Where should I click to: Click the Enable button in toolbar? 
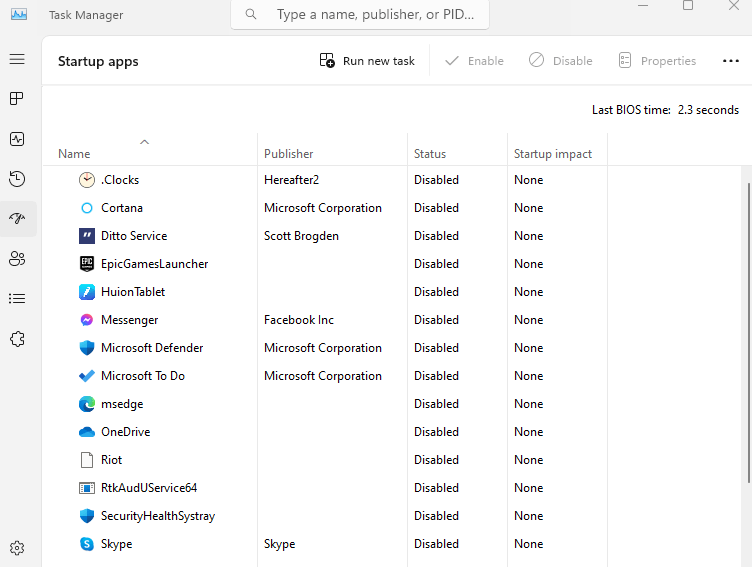pyautogui.click(x=474, y=61)
